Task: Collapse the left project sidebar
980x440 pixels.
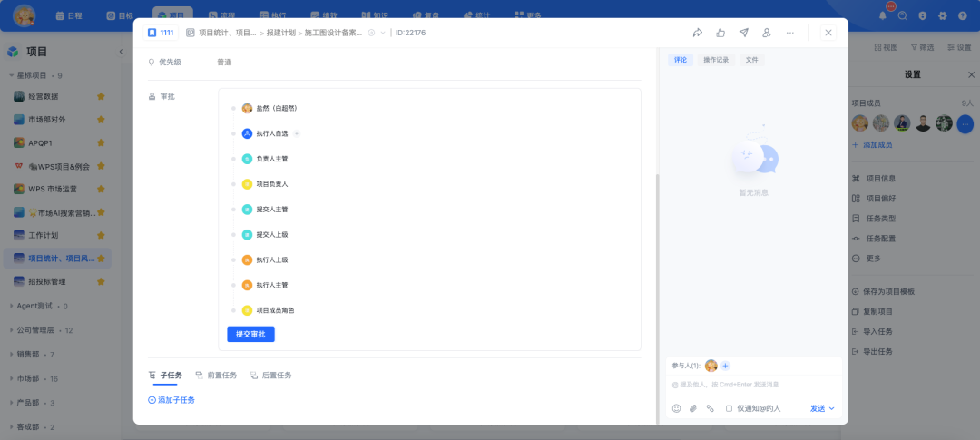Action: [121, 52]
